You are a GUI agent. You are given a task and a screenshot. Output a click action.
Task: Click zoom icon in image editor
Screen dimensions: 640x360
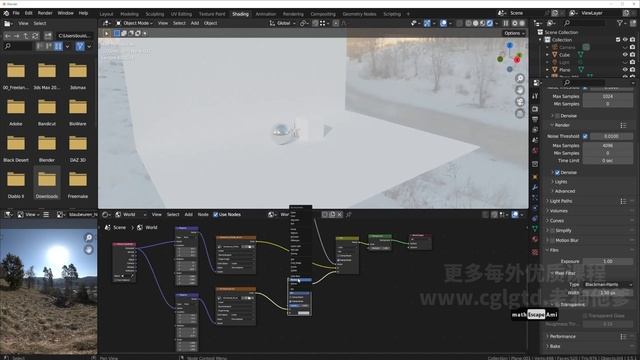89,238
